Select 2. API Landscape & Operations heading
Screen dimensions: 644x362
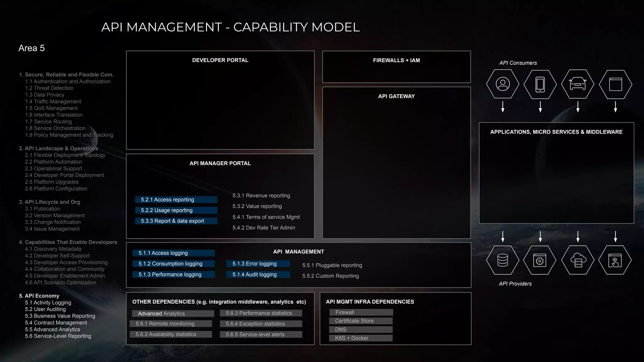58,148
